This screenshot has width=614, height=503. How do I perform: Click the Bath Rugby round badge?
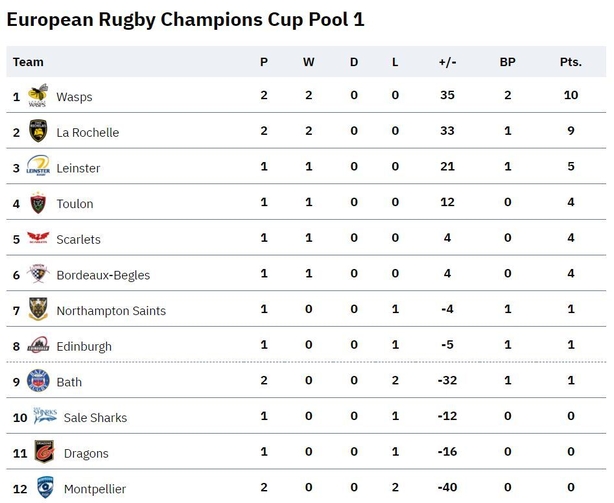point(38,380)
